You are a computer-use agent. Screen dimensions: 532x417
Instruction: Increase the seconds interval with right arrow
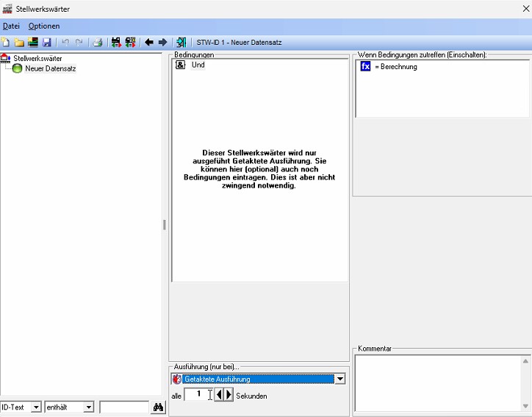[x=229, y=395]
